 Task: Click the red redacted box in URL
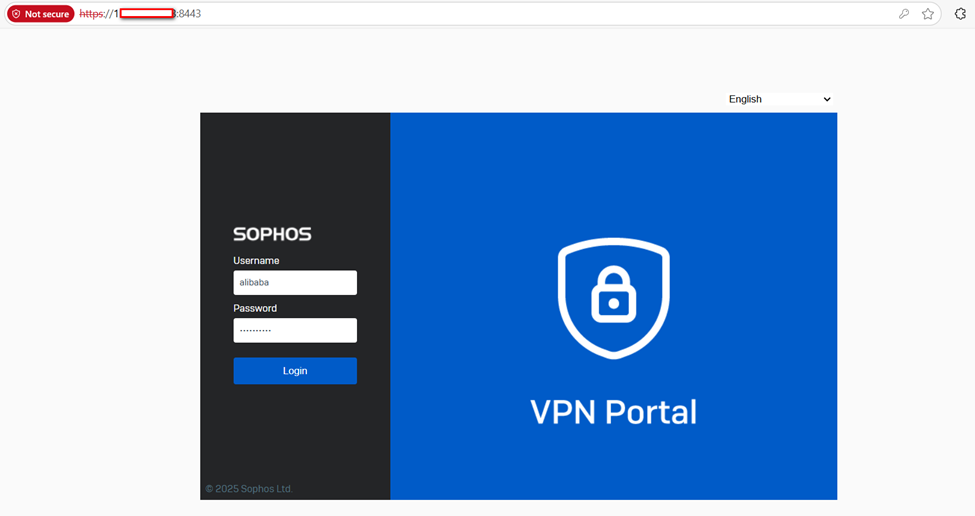[x=146, y=14]
